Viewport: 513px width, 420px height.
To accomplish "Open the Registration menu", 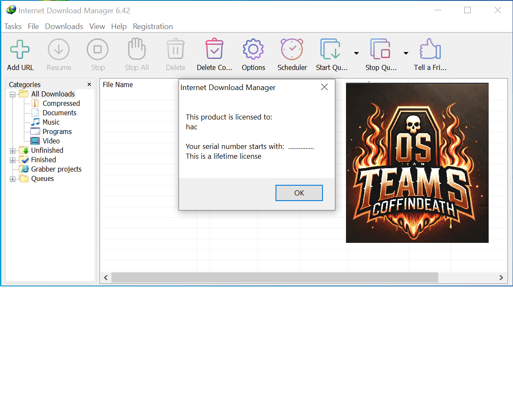I will [x=153, y=26].
